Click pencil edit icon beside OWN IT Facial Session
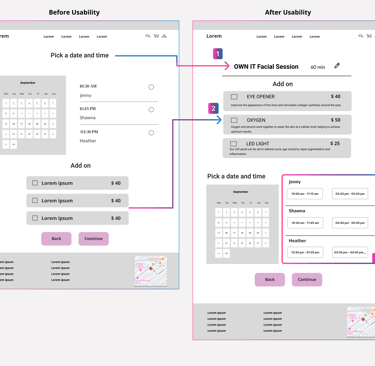 coord(337,66)
